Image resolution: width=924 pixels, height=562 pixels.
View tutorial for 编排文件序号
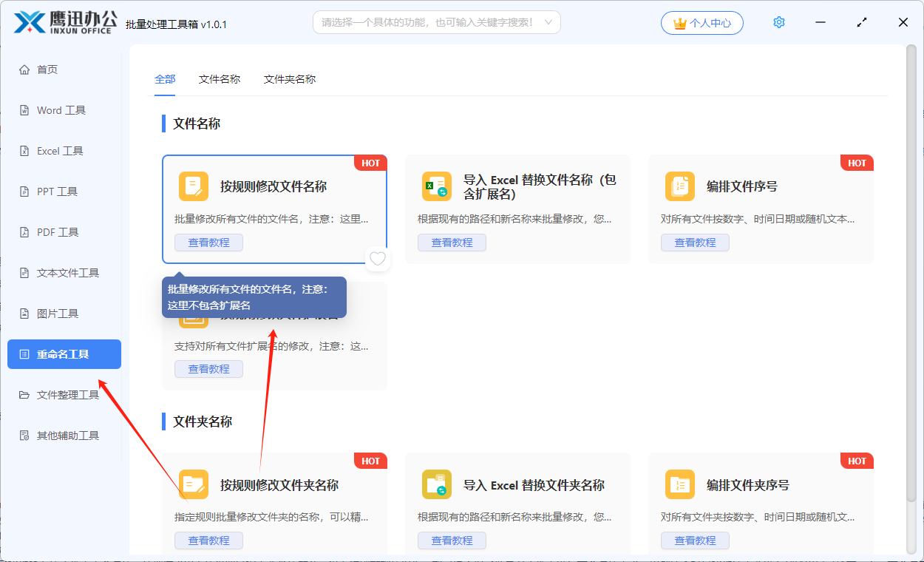[695, 243]
